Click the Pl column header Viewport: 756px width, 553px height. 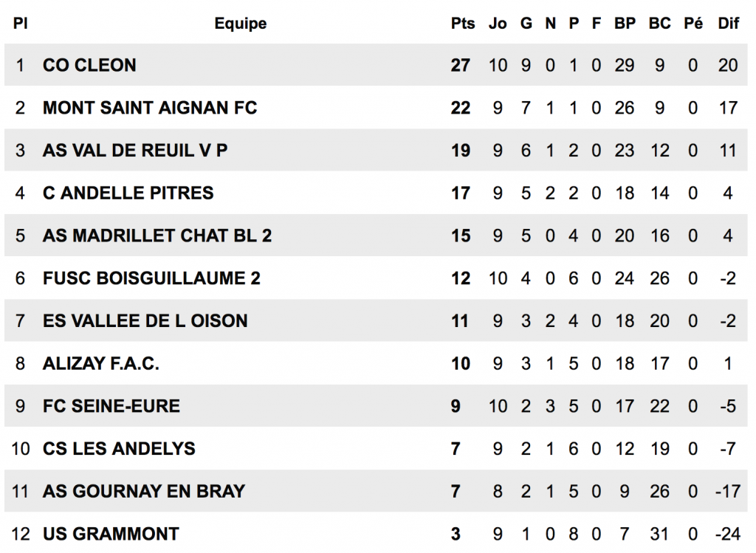(x=21, y=24)
